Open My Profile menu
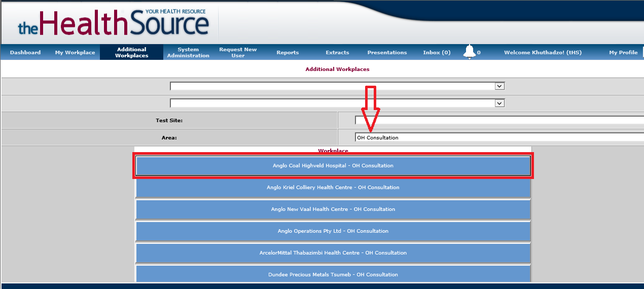 [x=623, y=52]
